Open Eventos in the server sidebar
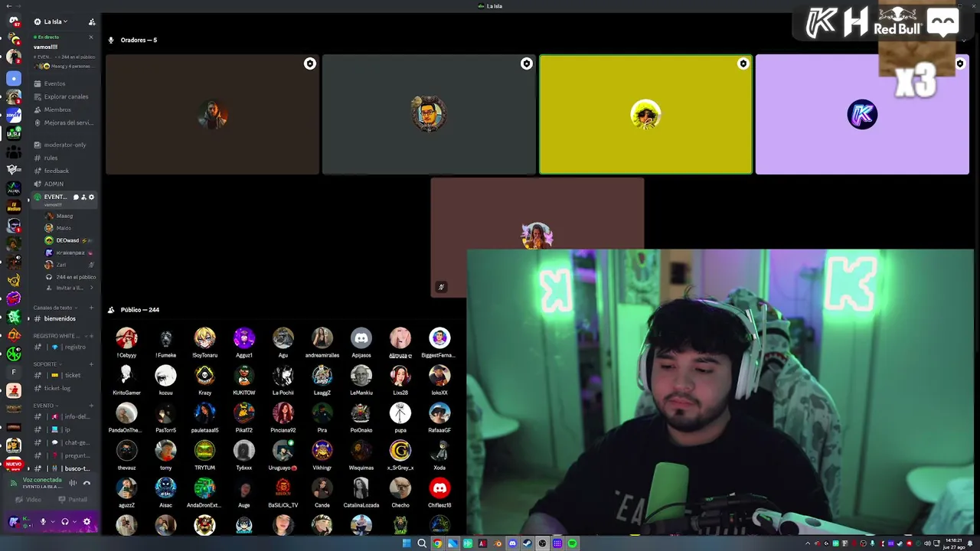The height and width of the screenshot is (551, 980). pos(64,83)
